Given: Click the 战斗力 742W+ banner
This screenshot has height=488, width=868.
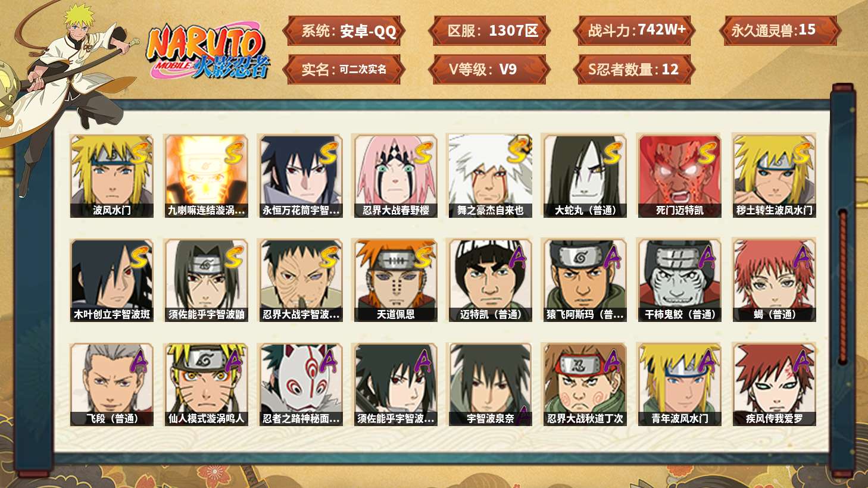Looking at the screenshot, I should tap(634, 30).
